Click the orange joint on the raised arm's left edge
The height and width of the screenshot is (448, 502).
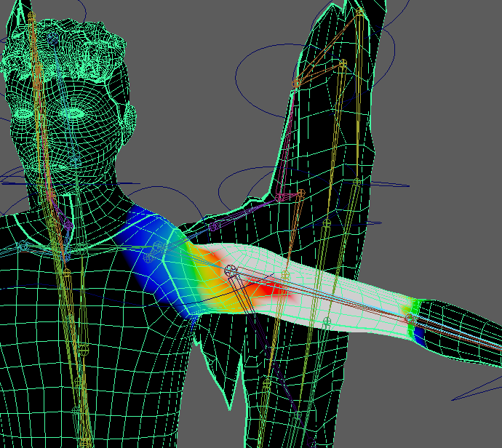296,84
